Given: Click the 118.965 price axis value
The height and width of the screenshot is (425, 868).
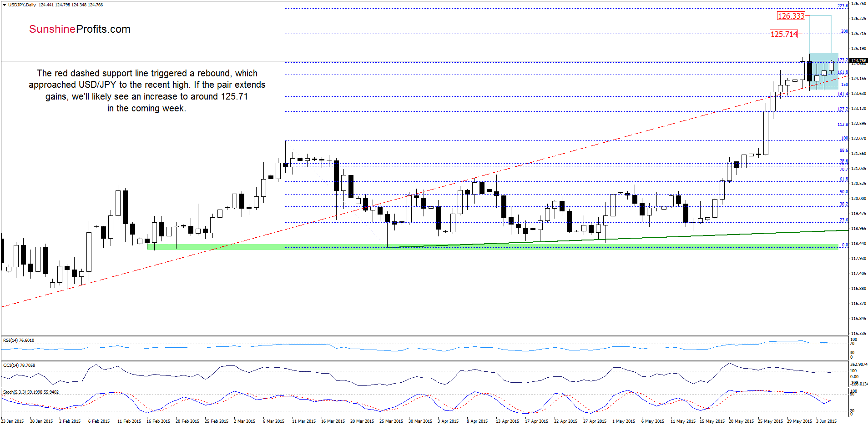Looking at the screenshot, I should [x=858, y=229].
